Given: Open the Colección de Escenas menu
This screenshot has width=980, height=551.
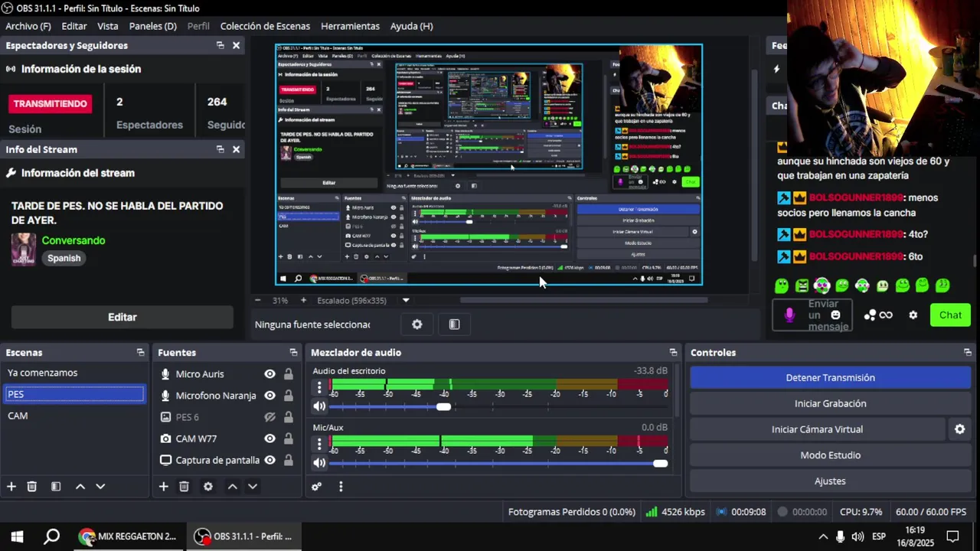Looking at the screenshot, I should point(265,26).
